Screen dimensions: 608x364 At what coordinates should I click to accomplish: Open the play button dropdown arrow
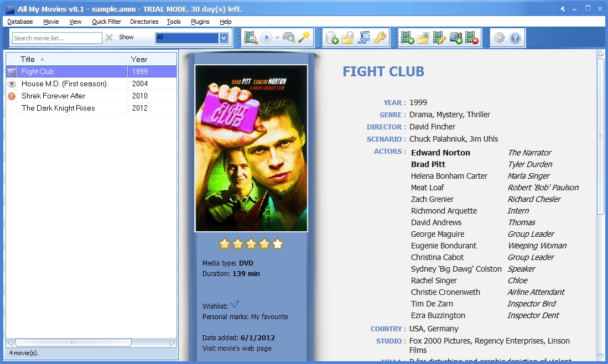(277, 38)
